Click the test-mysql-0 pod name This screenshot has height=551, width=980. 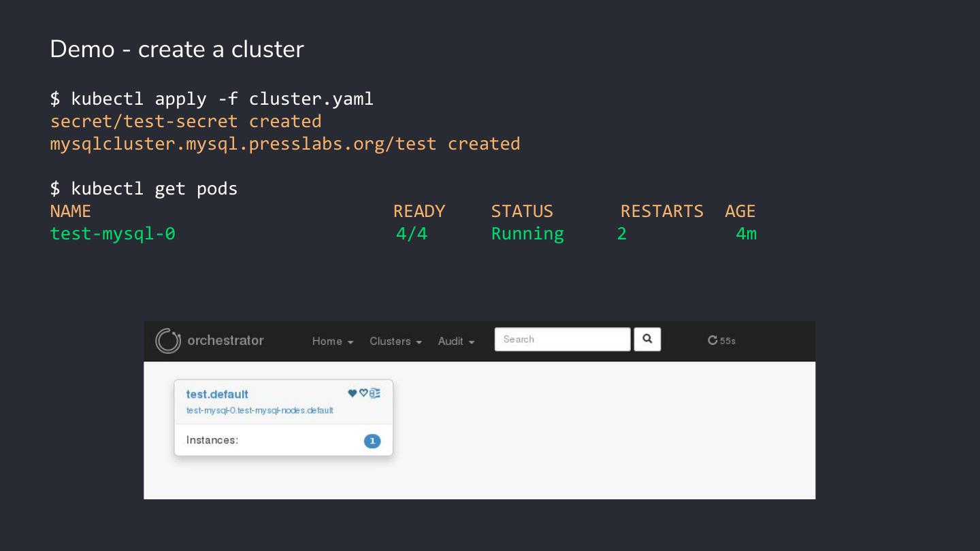pyautogui.click(x=113, y=234)
